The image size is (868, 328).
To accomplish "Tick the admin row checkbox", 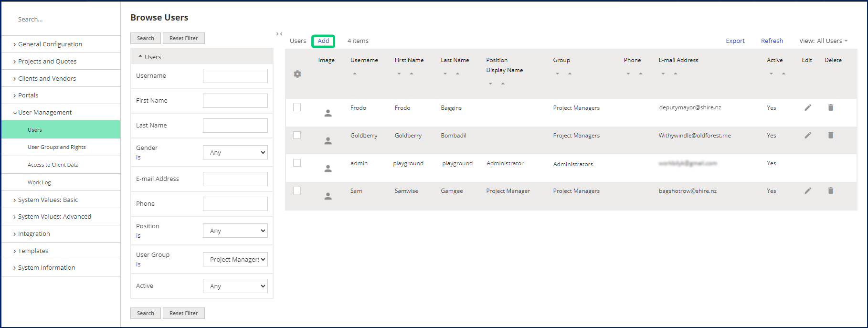I will tap(297, 163).
